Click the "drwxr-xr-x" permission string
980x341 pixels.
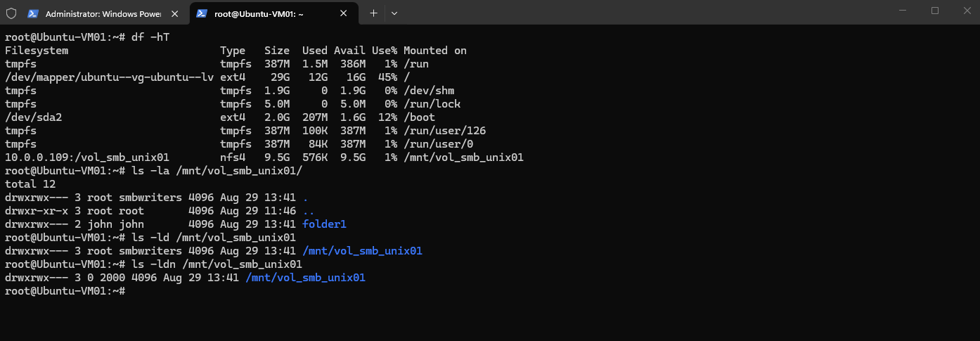pos(37,211)
